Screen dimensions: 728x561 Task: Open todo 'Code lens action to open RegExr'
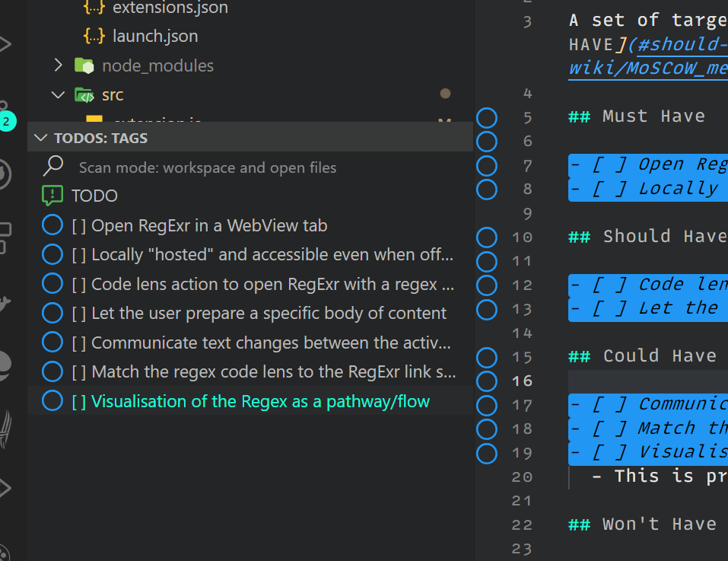(262, 284)
